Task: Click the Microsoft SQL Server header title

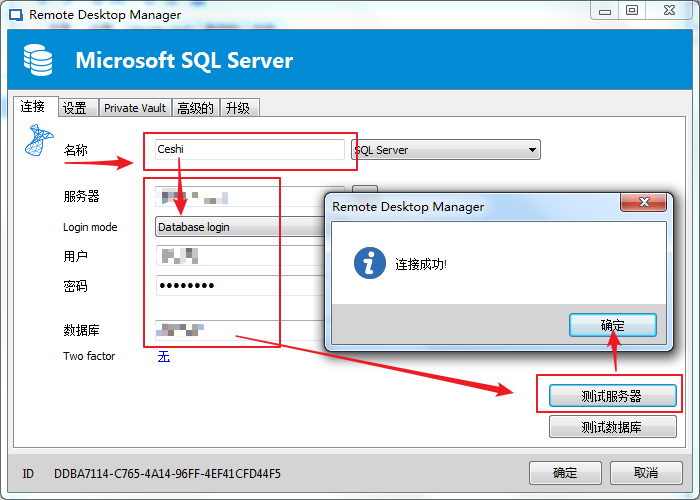Action: click(184, 60)
